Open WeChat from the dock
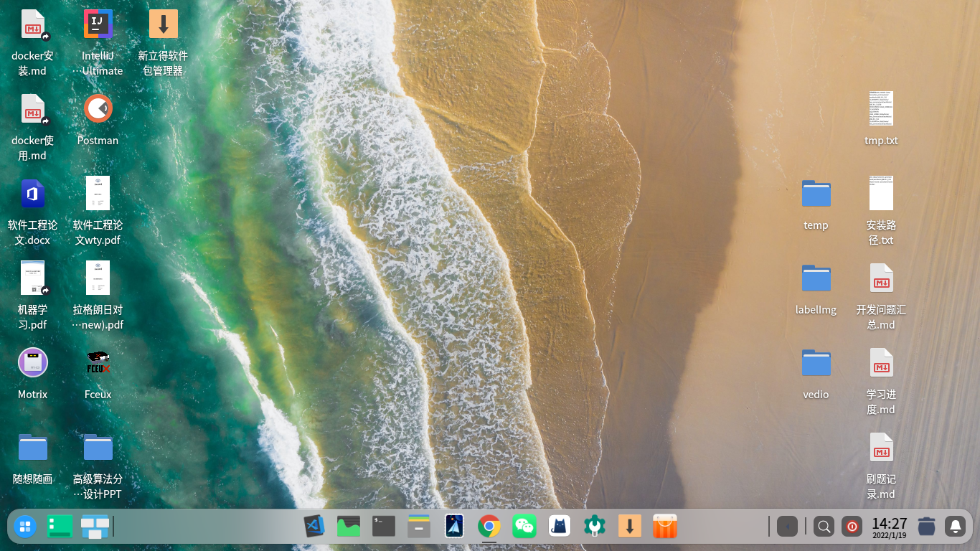The height and width of the screenshot is (551, 980). tap(524, 527)
